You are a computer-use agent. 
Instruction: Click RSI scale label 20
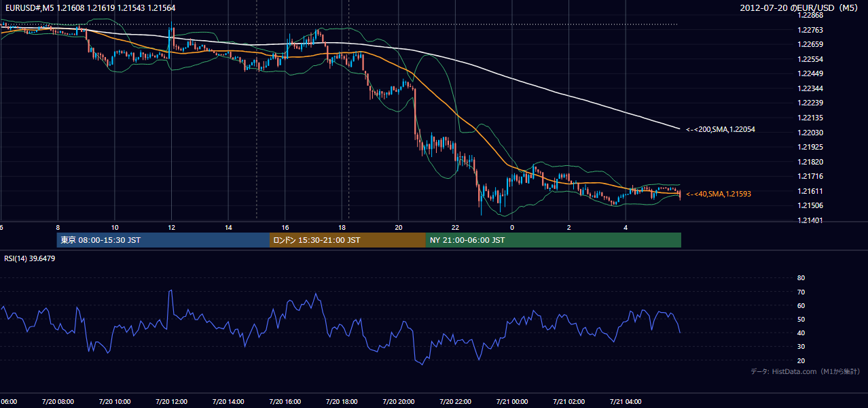click(x=801, y=360)
